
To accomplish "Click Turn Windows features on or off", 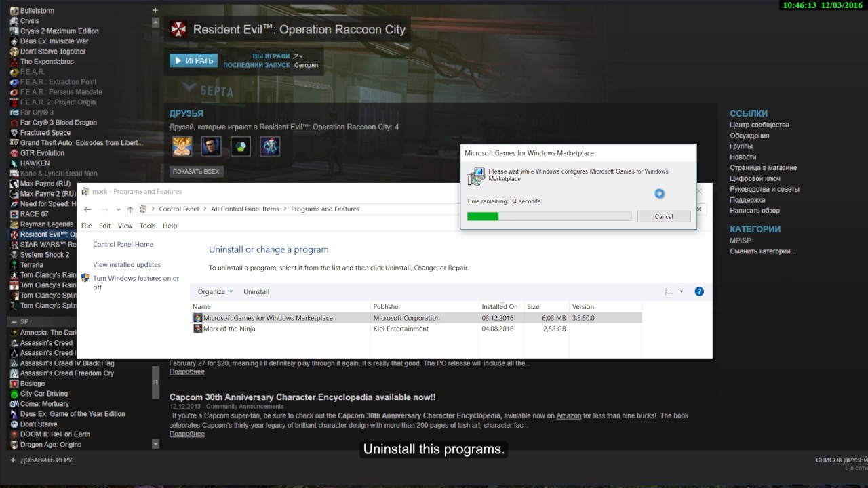I will point(136,283).
